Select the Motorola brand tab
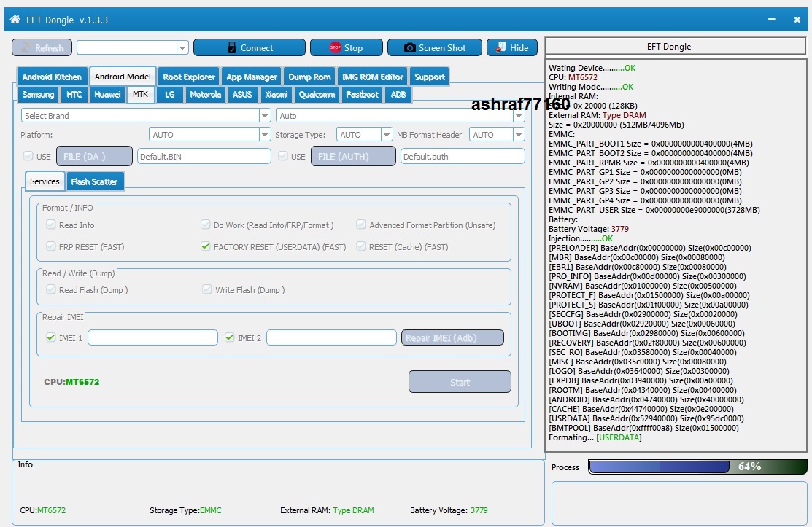The height and width of the screenshot is (527, 812). [205, 95]
